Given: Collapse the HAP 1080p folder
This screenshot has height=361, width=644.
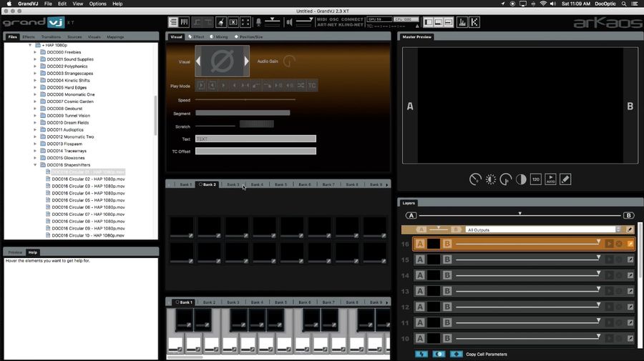Looking at the screenshot, I should 30,45.
